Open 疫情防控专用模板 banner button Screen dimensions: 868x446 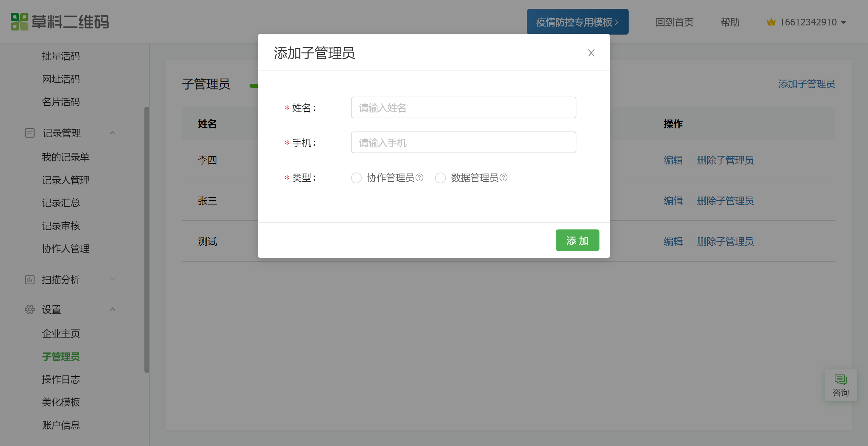[577, 22]
